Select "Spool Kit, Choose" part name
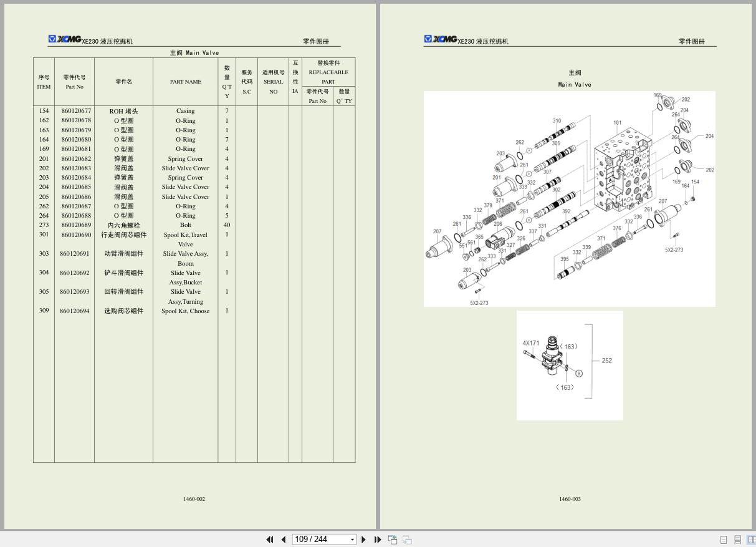Image resolution: width=756 pixels, height=547 pixels. click(185, 311)
